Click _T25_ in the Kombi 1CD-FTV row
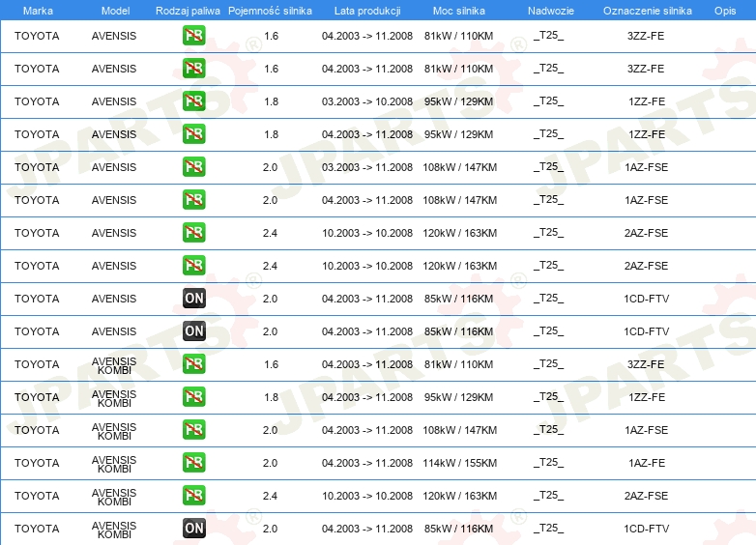 pyautogui.click(x=549, y=529)
